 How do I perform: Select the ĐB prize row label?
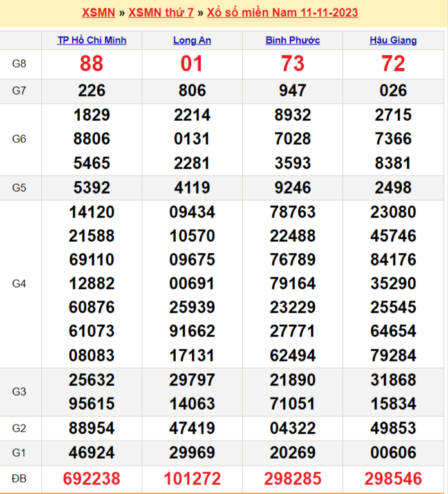tap(19, 479)
